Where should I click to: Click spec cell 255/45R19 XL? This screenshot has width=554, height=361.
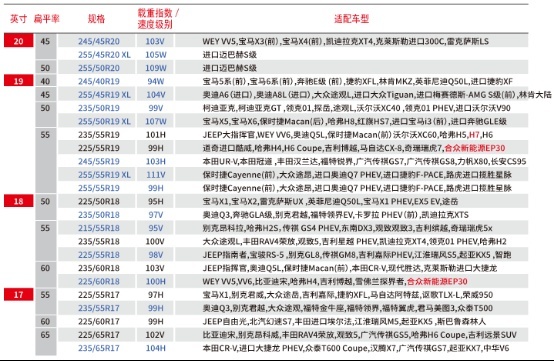point(104,95)
